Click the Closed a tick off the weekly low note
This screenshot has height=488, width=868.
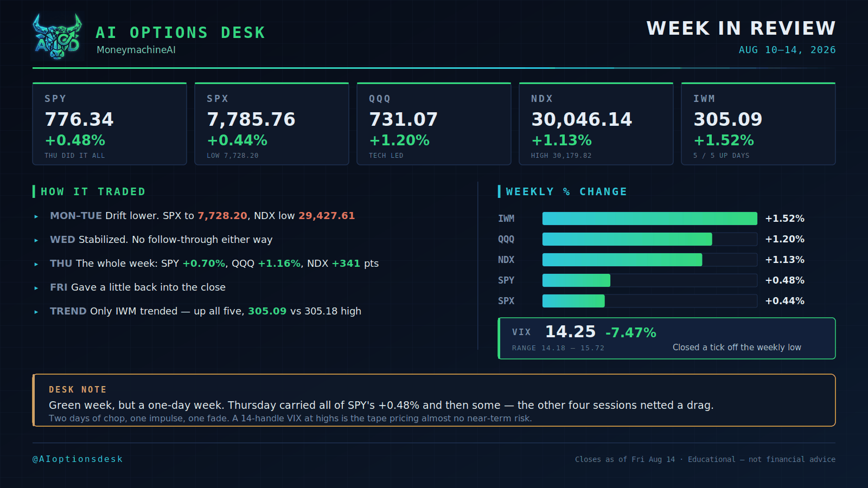coord(737,348)
